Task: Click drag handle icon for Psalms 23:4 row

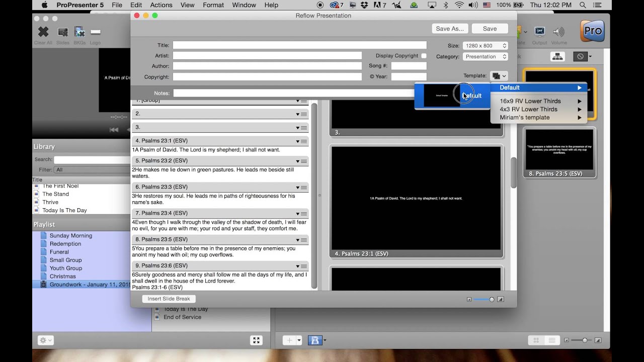Action: click(x=304, y=214)
